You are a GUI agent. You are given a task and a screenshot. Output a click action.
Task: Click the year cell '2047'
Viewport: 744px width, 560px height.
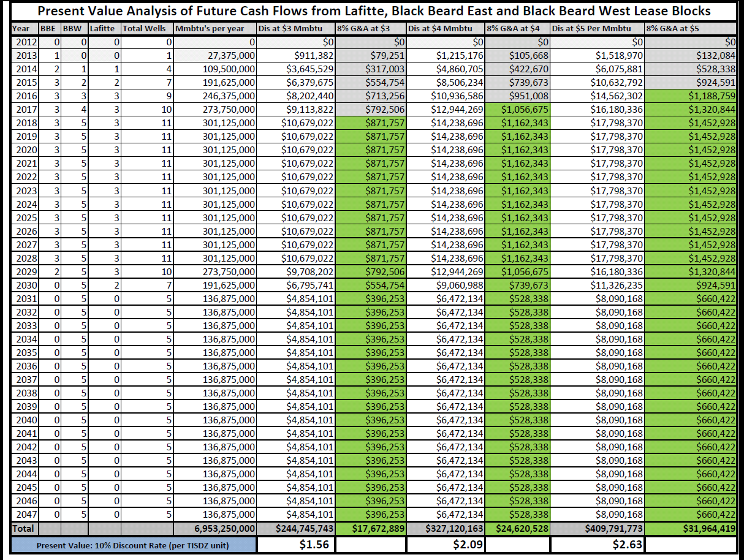pyautogui.click(x=25, y=514)
